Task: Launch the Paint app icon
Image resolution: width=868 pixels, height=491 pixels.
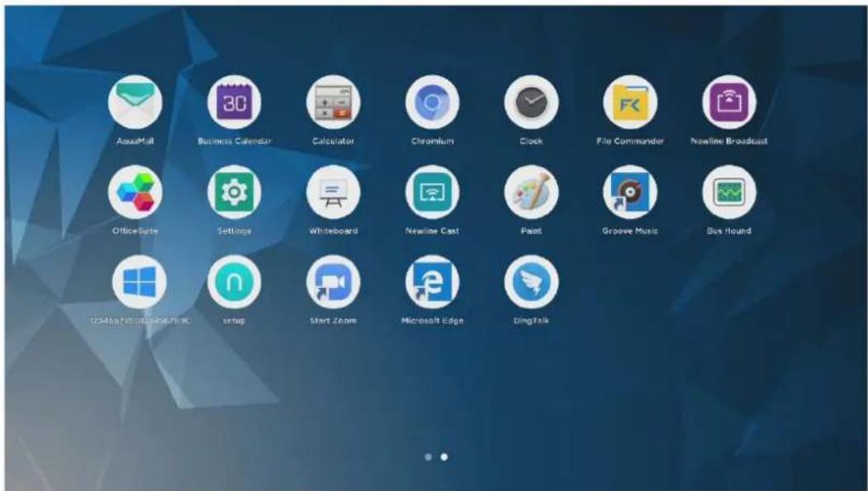Action: [x=531, y=192]
